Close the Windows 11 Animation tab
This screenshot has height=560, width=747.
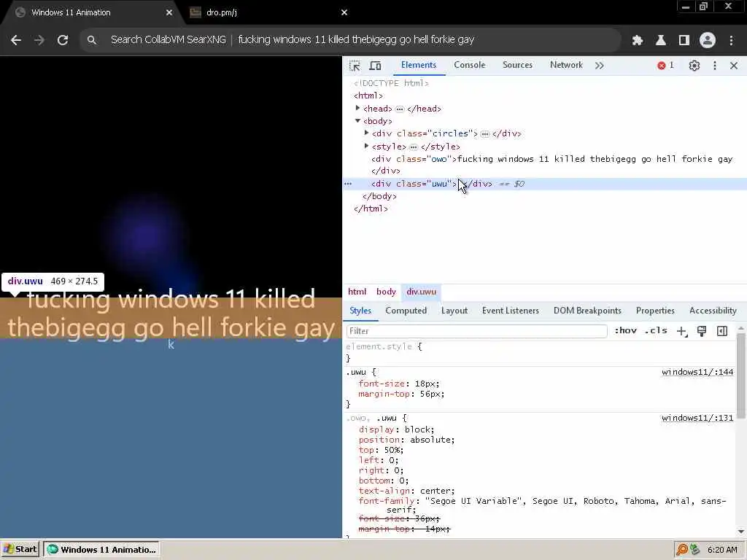coord(169,13)
